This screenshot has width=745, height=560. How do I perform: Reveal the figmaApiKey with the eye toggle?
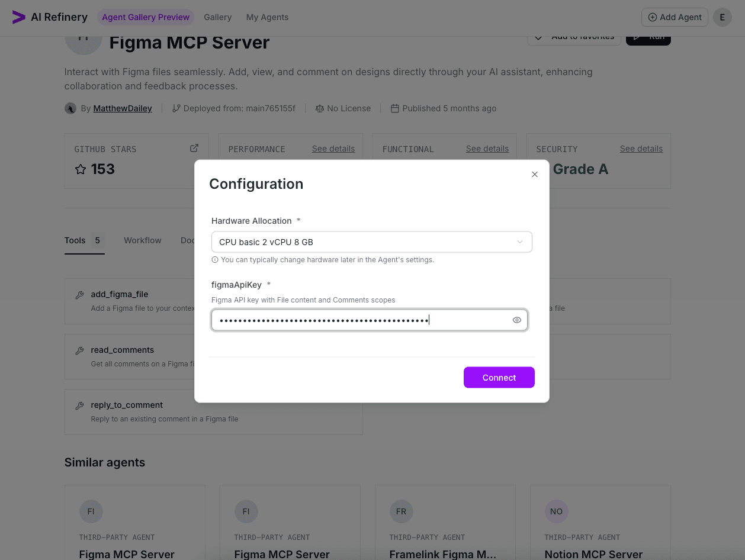click(516, 320)
